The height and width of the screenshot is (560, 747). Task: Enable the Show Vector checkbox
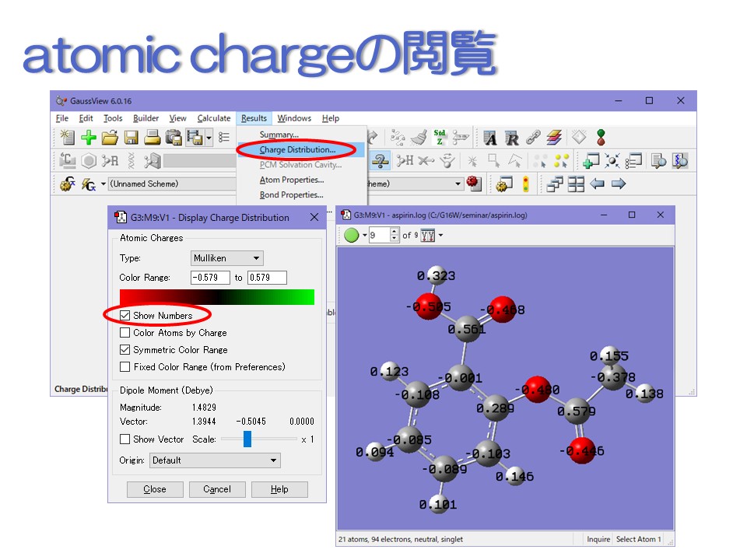pyautogui.click(x=124, y=439)
